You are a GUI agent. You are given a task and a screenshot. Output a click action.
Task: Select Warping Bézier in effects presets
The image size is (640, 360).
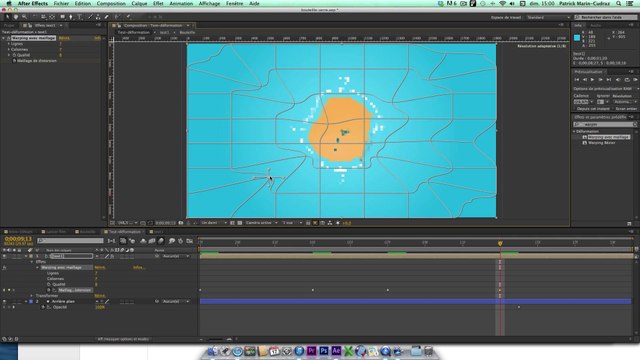[x=601, y=143]
